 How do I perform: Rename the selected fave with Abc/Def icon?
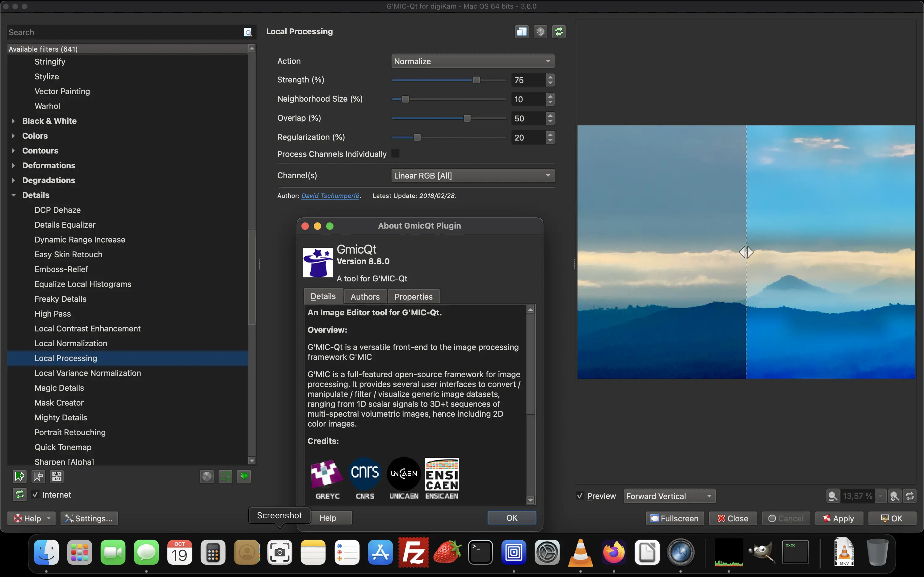57,476
